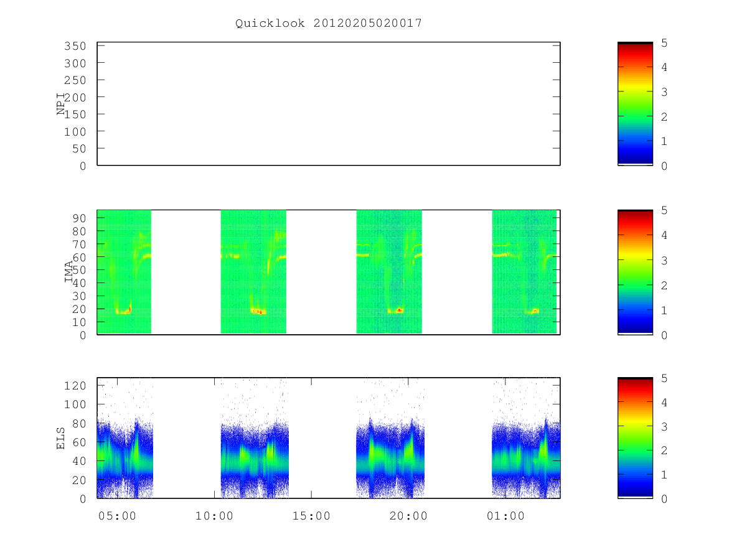The width and height of the screenshot is (747, 560).
Task: Click the ELS data block starting near 10:00
Action: coord(255,438)
